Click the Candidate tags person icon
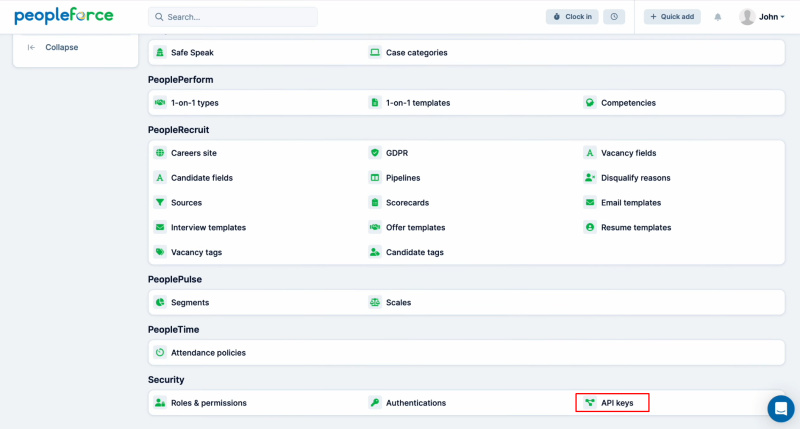Screen dimensions: 800x429 click(x=375, y=252)
